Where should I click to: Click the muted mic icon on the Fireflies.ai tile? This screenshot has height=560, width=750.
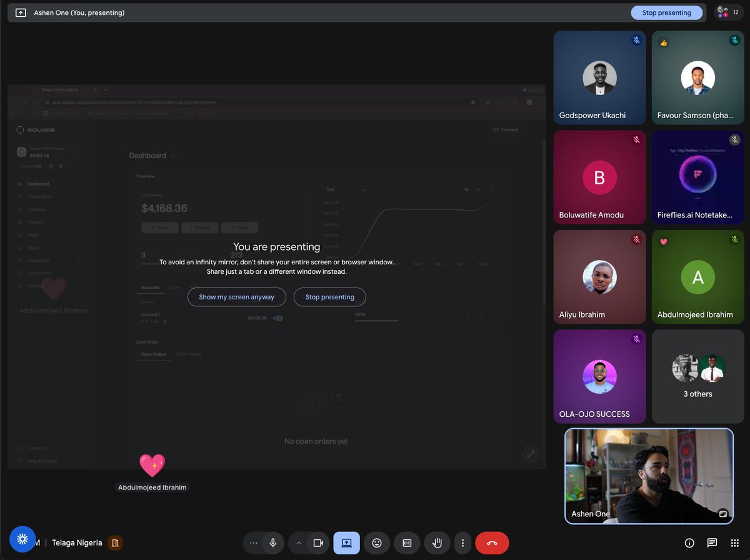(x=734, y=139)
